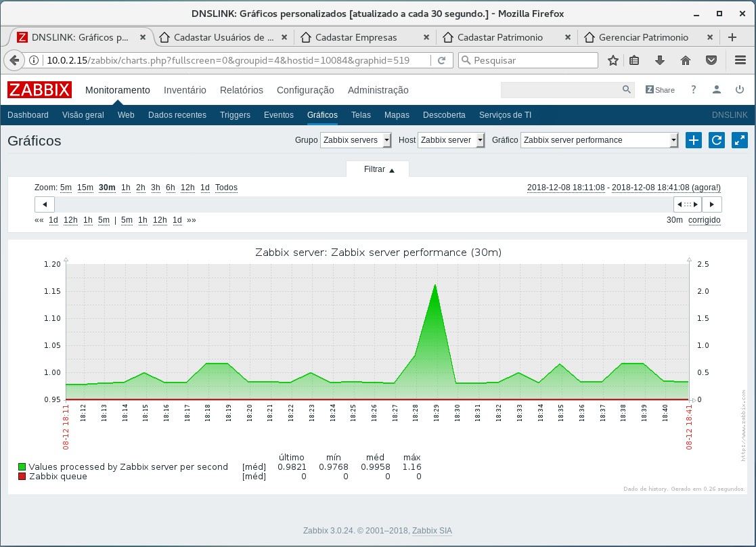Add graph to favourites with plus button
Viewport: 756px width, 547px height.
(x=693, y=140)
